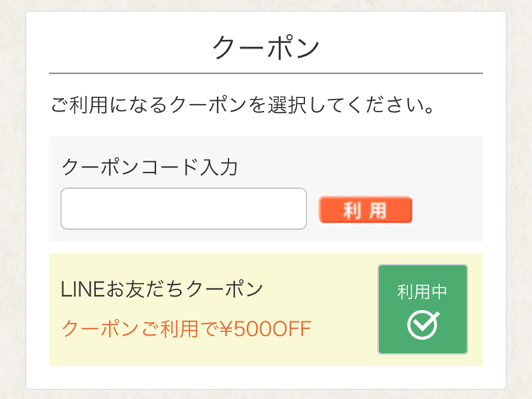Screen dimensions: 532x399
Task: Click the ご利用になるクーポンを選択してください instruction text
Action: pos(243,107)
